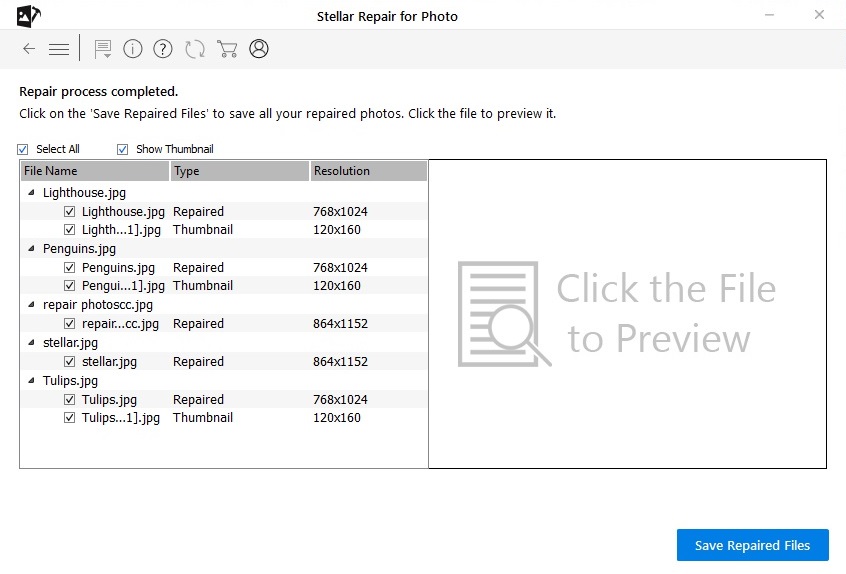
Task: Show the About info icon
Action: tap(133, 49)
